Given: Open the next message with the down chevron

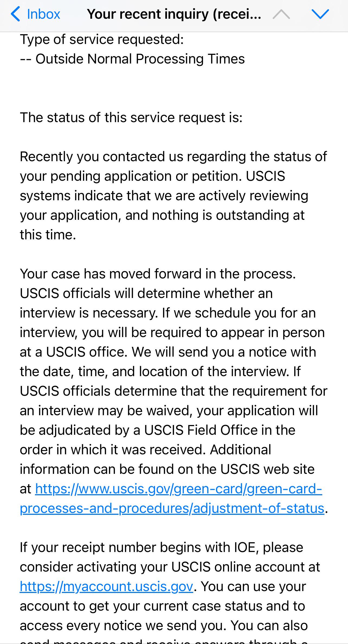Looking at the screenshot, I should click(x=320, y=14).
